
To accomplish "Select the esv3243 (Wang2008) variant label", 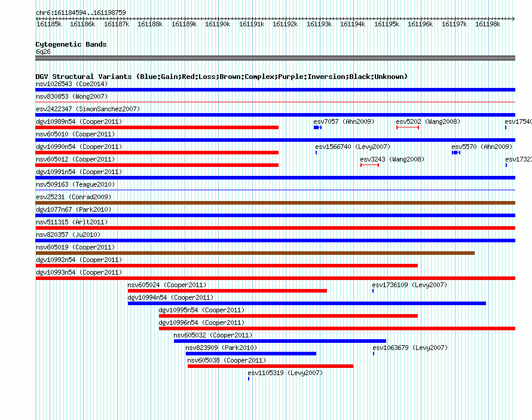I will click(x=392, y=159).
